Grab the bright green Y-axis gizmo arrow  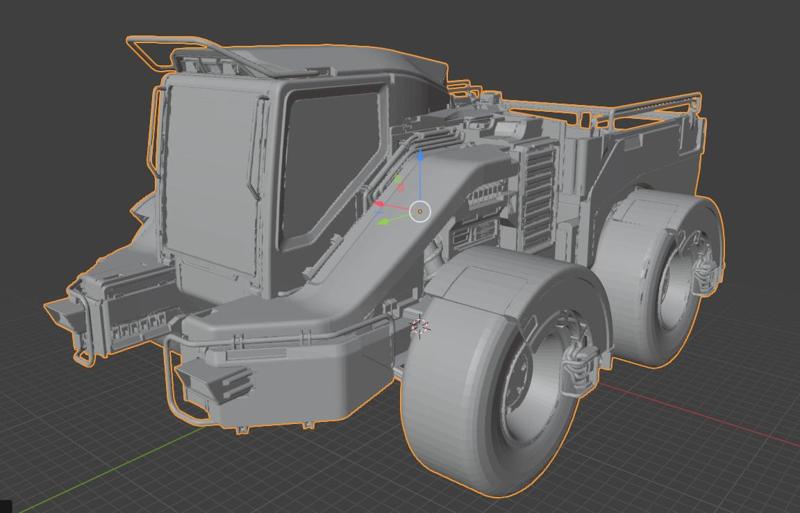pyautogui.click(x=384, y=222)
